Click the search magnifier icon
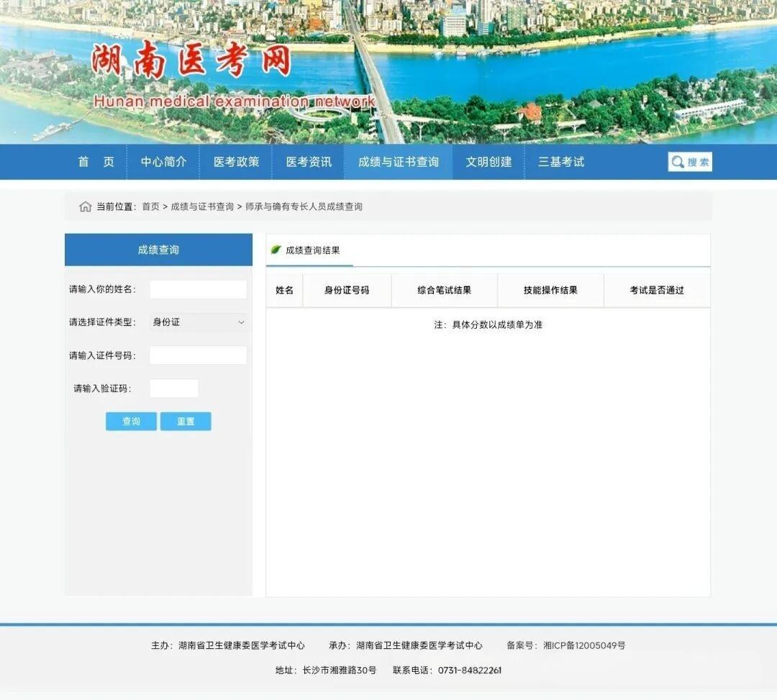 [x=678, y=162]
